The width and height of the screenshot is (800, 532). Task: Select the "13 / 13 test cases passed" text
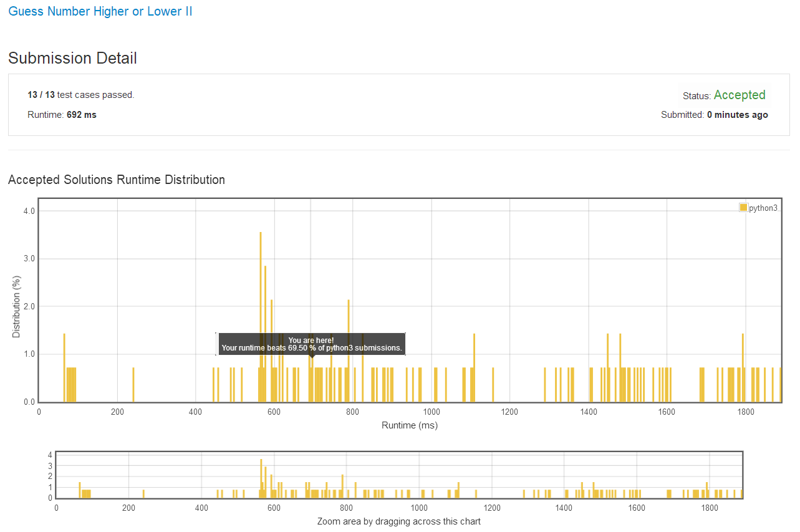(x=81, y=95)
